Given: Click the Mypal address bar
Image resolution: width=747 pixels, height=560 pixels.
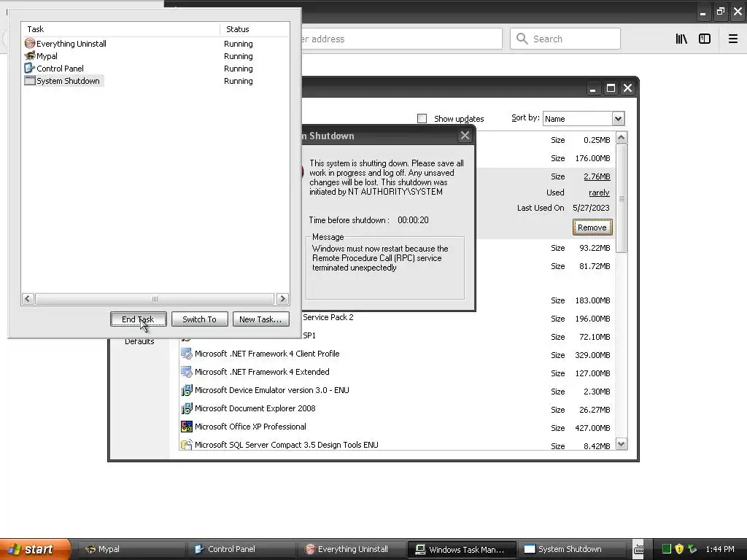Looking at the screenshot, I should point(402,39).
